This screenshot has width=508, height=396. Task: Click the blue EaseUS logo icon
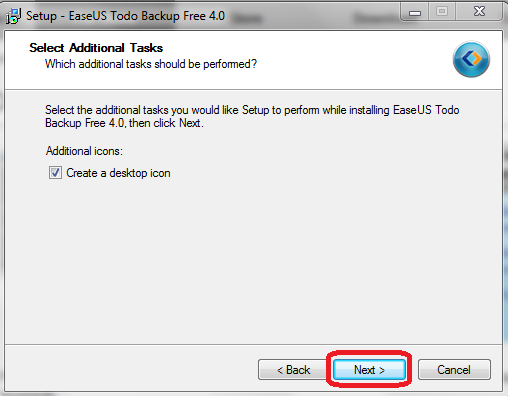coord(471,59)
